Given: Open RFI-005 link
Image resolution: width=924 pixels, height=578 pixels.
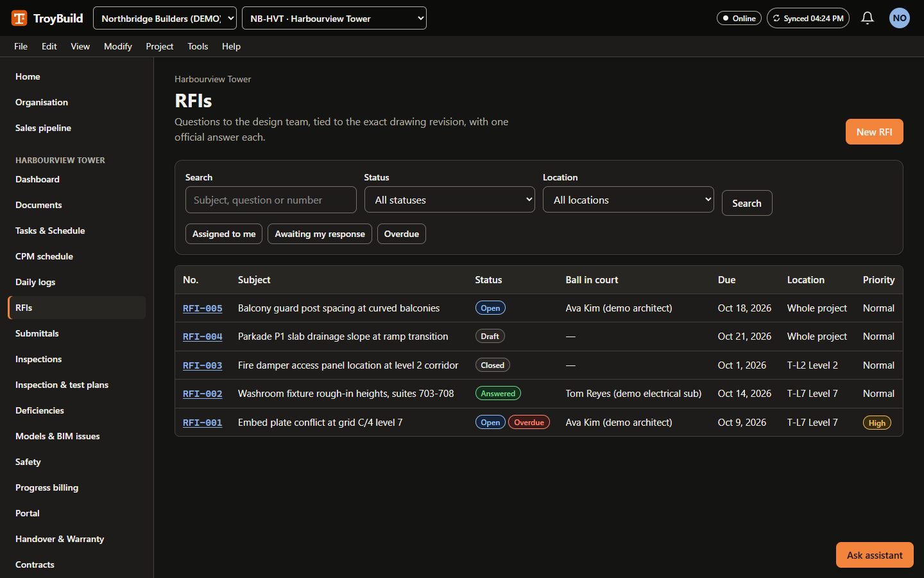Looking at the screenshot, I should 202,308.
